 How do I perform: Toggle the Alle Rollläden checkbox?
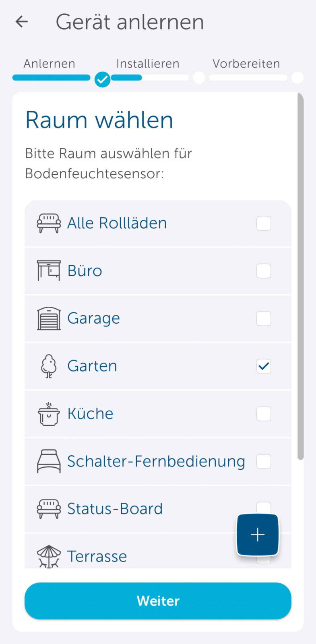[x=264, y=223]
